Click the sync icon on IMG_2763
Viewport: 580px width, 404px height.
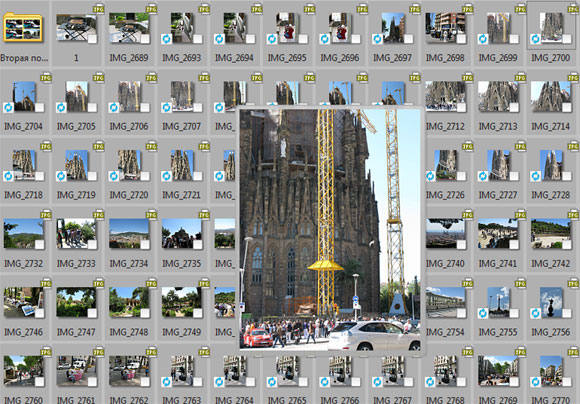click(x=166, y=382)
